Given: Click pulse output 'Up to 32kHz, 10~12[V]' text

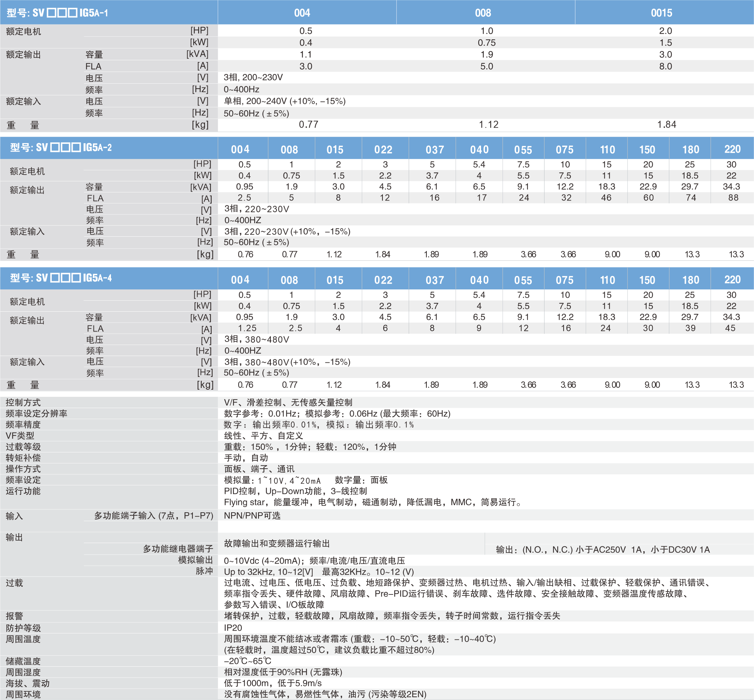Looking at the screenshot, I should (x=268, y=572).
